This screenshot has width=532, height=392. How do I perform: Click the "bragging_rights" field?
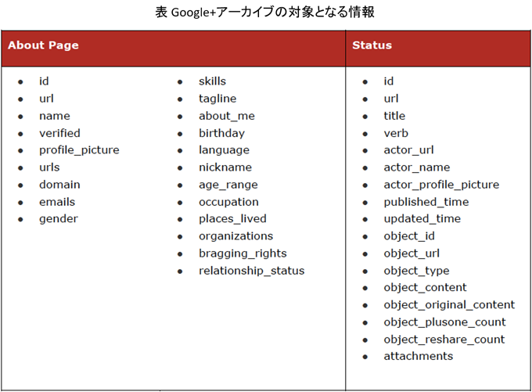(243, 254)
